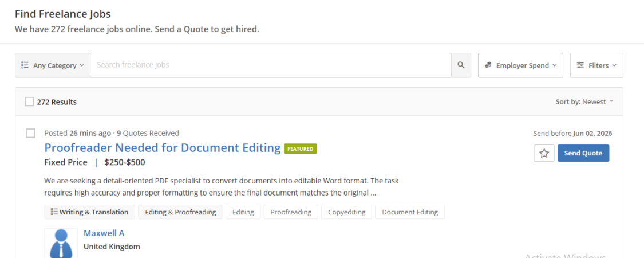Open the Proofreader Needed for Document Editing title
This screenshot has height=258, width=644.
click(x=162, y=148)
